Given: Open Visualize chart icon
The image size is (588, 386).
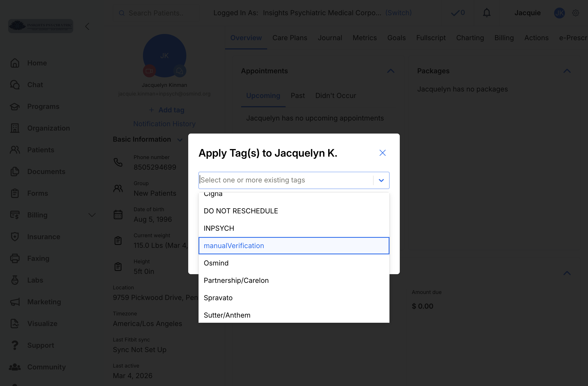Looking at the screenshot, I should coord(15,324).
